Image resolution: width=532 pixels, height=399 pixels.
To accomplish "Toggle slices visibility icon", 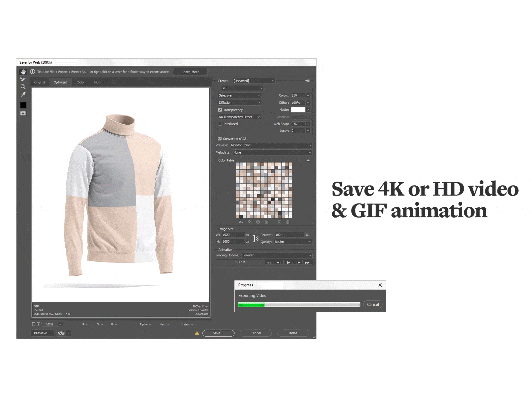I will [x=23, y=114].
